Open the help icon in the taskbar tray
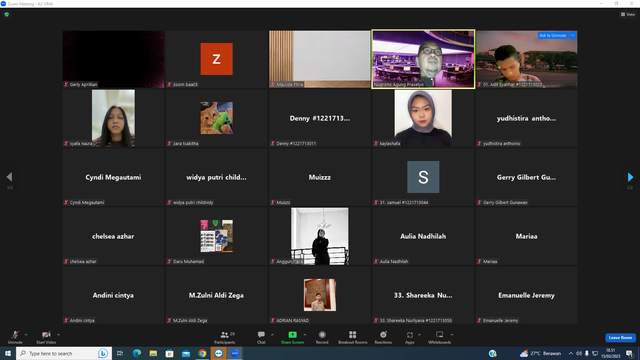The height and width of the screenshot is (360, 640). point(493,353)
